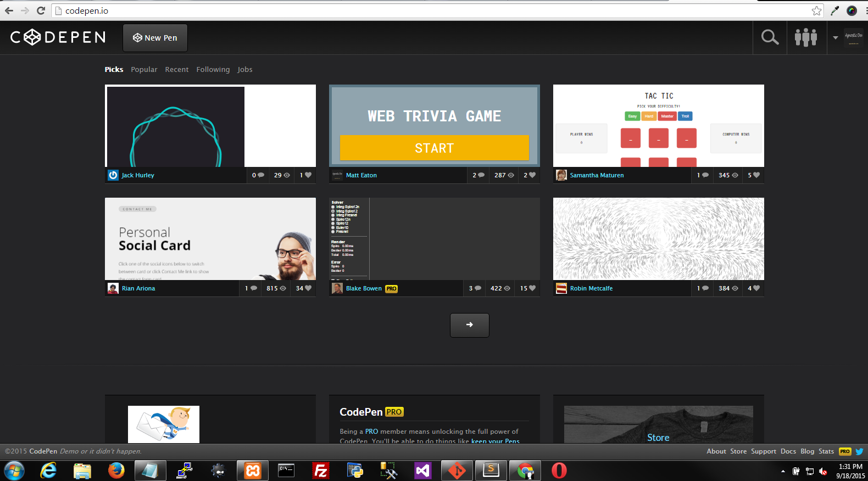The image size is (868, 481).
Task: Open FileZilla from the taskbar
Action: point(321,471)
